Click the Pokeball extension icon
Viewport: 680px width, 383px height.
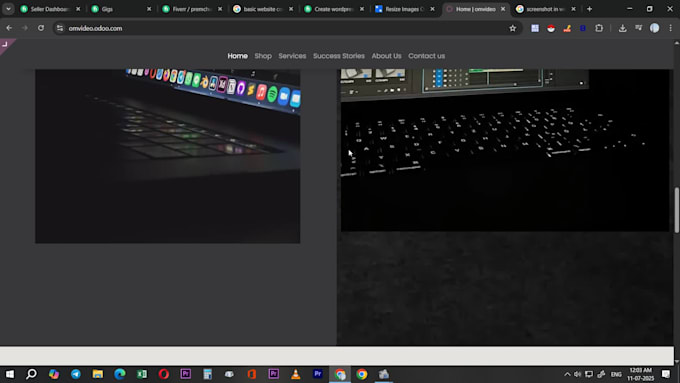coord(551,28)
